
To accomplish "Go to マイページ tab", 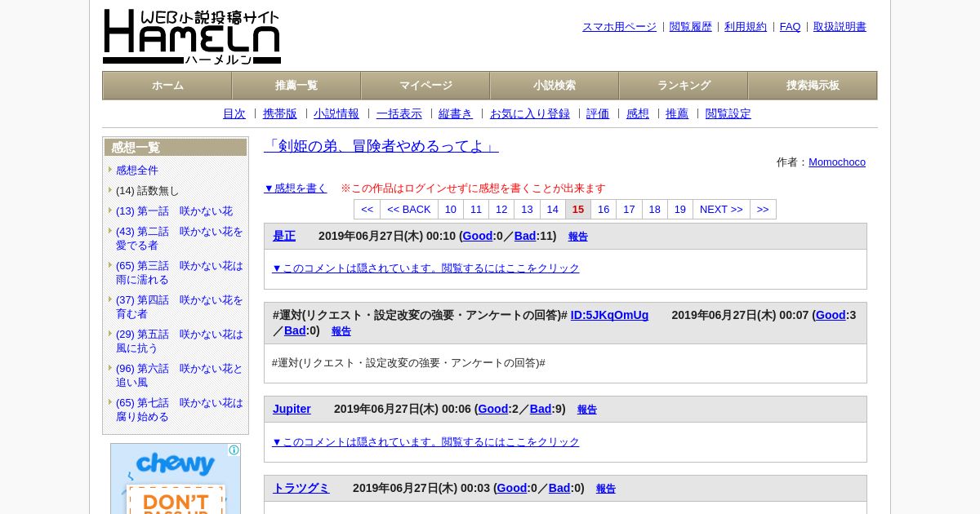I will click(x=425, y=86).
